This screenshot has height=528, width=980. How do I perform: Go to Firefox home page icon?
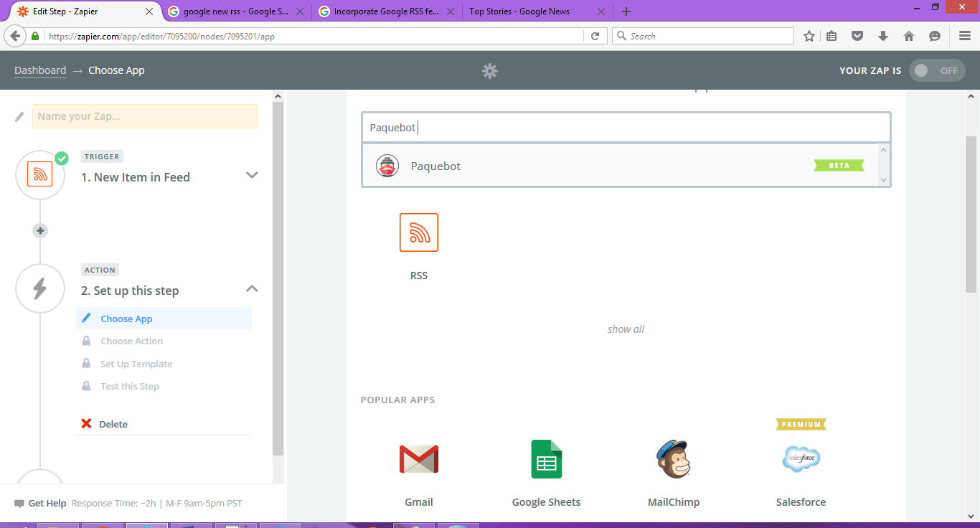tap(908, 36)
